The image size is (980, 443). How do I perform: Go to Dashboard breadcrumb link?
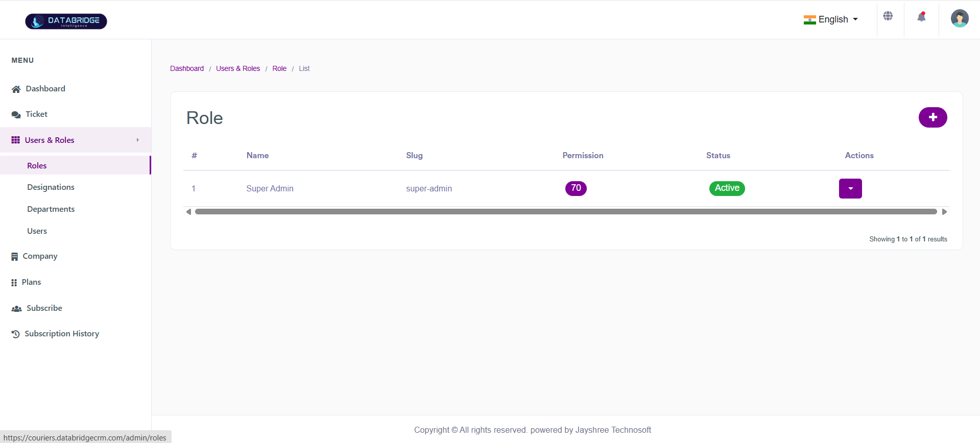187,68
